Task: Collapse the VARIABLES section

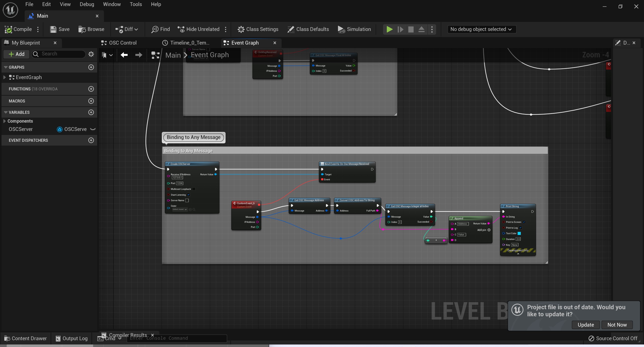Action: [6, 112]
